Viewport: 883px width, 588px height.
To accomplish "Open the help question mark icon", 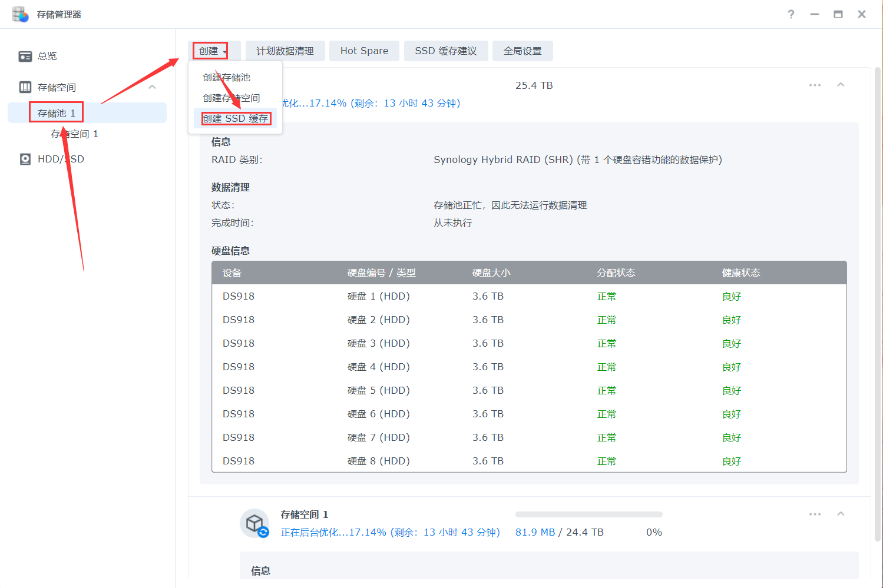I will [791, 14].
